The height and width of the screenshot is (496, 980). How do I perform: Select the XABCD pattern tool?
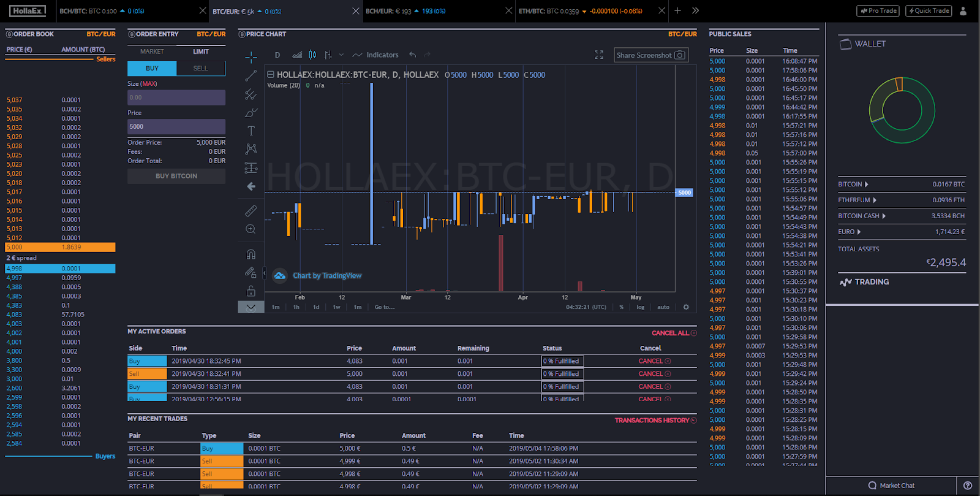[251, 149]
